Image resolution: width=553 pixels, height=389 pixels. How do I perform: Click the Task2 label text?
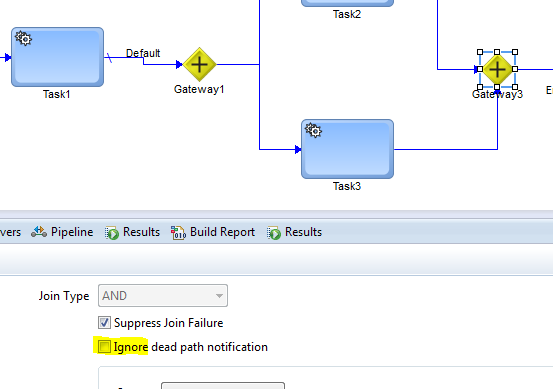(347, 14)
